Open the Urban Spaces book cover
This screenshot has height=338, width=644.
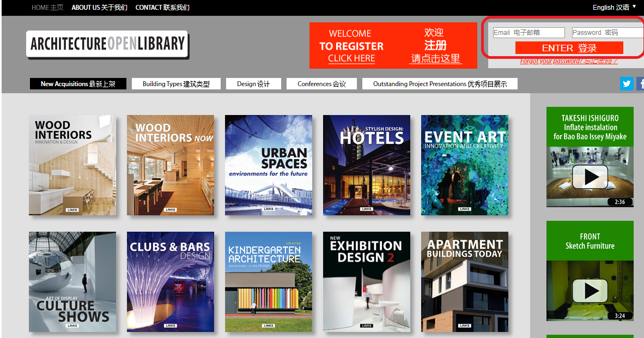[x=269, y=165]
